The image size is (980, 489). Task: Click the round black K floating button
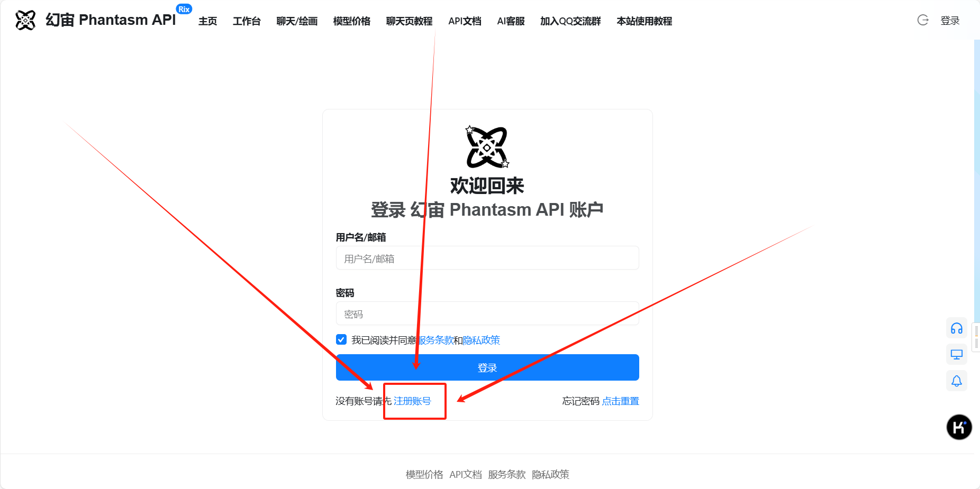pos(959,427)
